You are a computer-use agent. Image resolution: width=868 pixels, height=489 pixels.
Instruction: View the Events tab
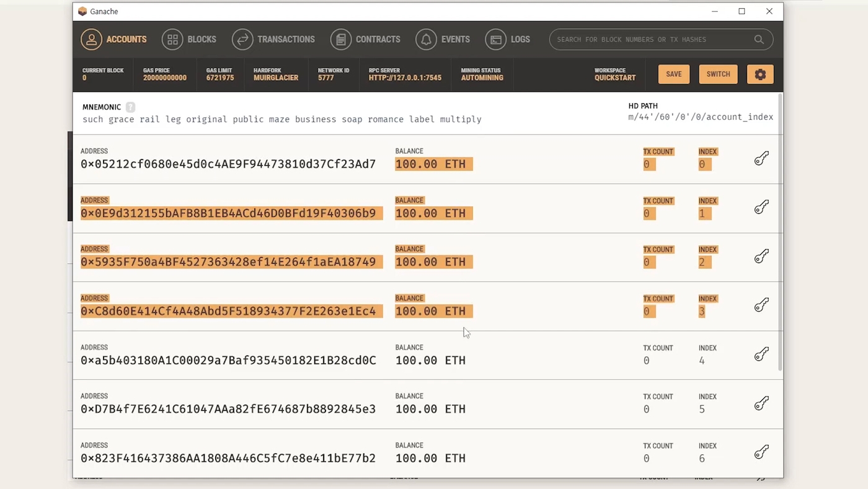(x=443, y=39)
